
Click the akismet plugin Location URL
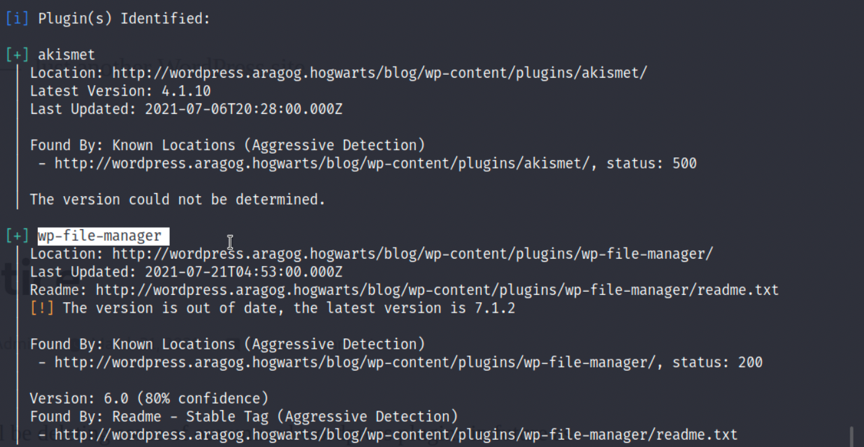(x=380, y=73)
